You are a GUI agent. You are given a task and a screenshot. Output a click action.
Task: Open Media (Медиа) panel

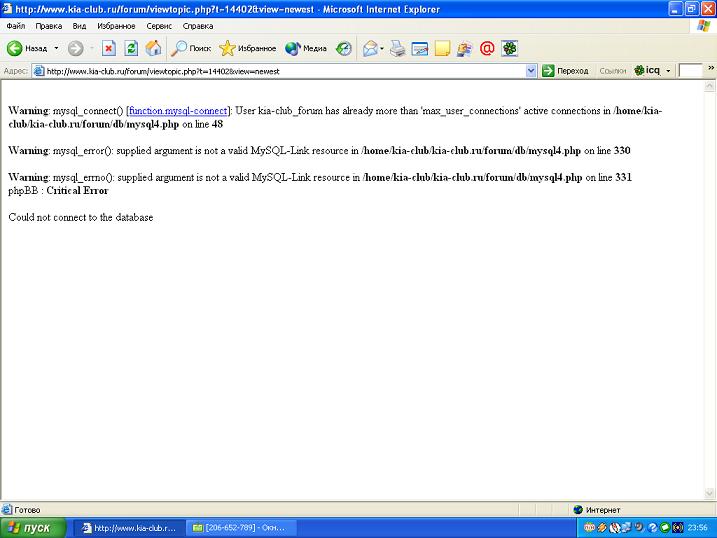tap(306, 48)
